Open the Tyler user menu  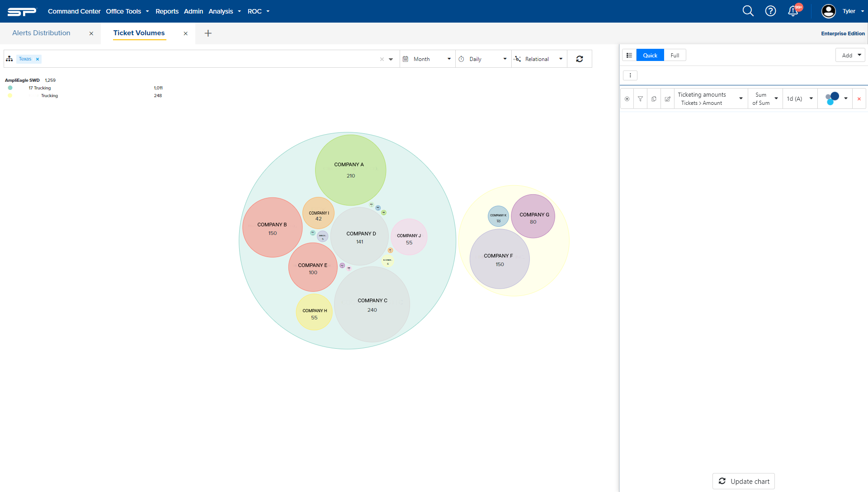click(853, 11)
